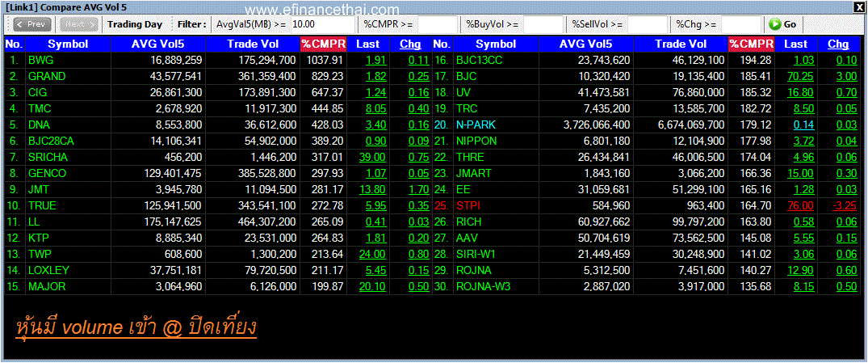The image size is (868, 363).
Task: Select the GRAND symbol
Action: [47, 77]
